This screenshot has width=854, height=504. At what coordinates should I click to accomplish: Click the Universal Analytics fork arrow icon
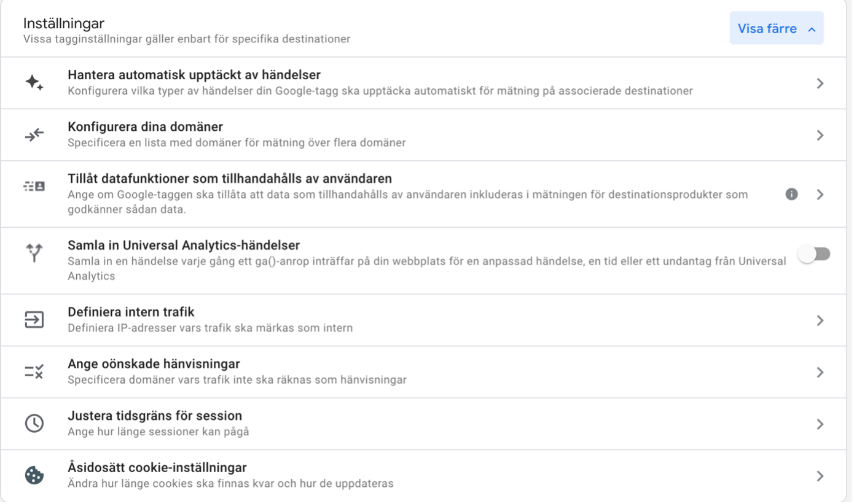(x=34, y=252)
